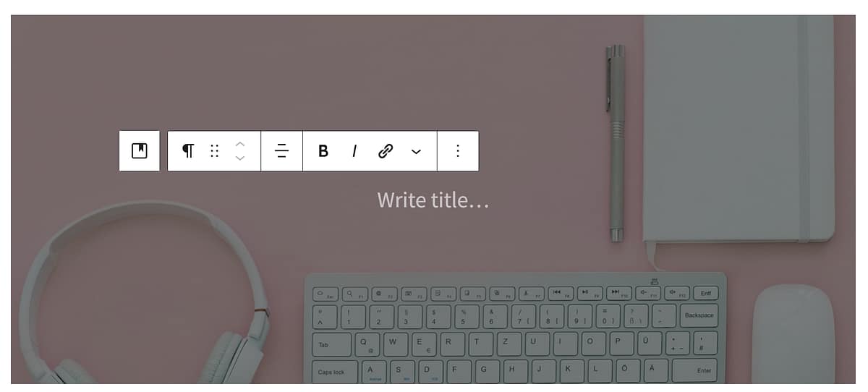Click the six-dot drag handle icon
The width and height of the screenshot is (868, 392).
[x=214, y=150]
